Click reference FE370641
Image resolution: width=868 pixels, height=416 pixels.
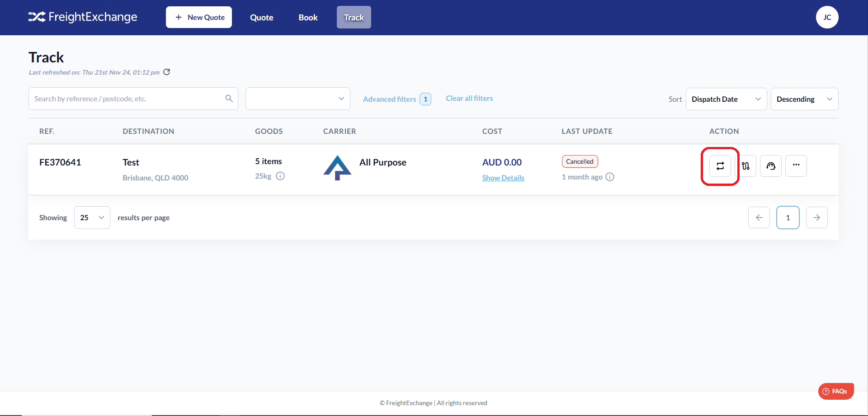(x=60, y=162)
